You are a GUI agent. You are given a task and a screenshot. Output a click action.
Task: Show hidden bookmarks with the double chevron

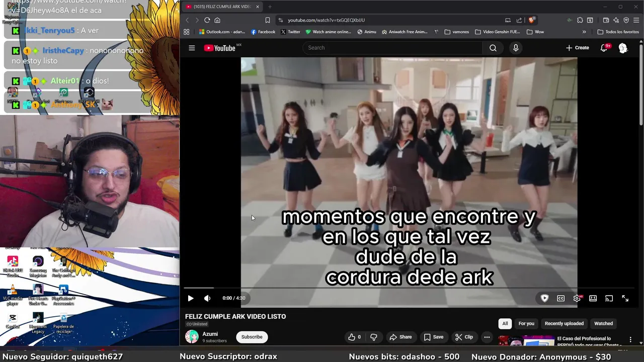click(x=584, y=32)
